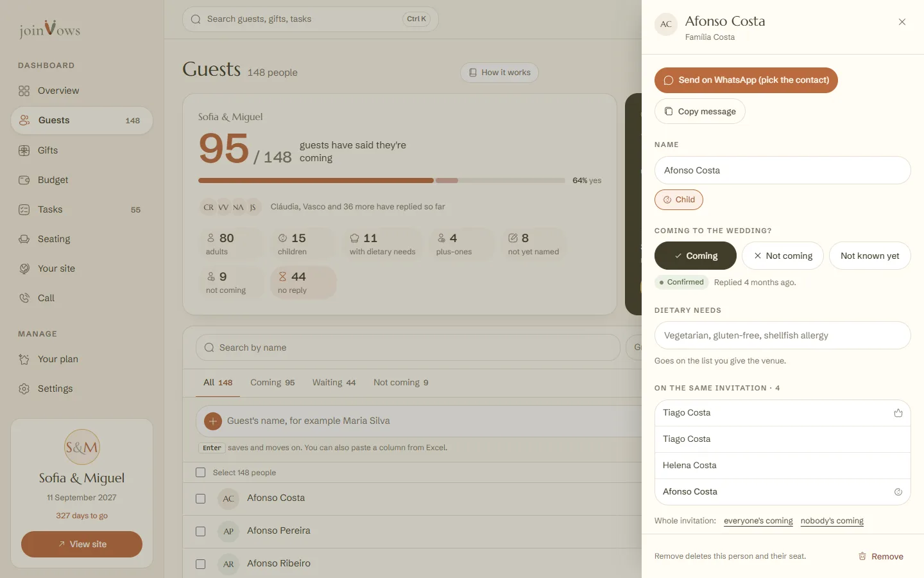Open the Helena Costa invitation row
The height and width of the screenshot is (578, 924).
[783, 466]
